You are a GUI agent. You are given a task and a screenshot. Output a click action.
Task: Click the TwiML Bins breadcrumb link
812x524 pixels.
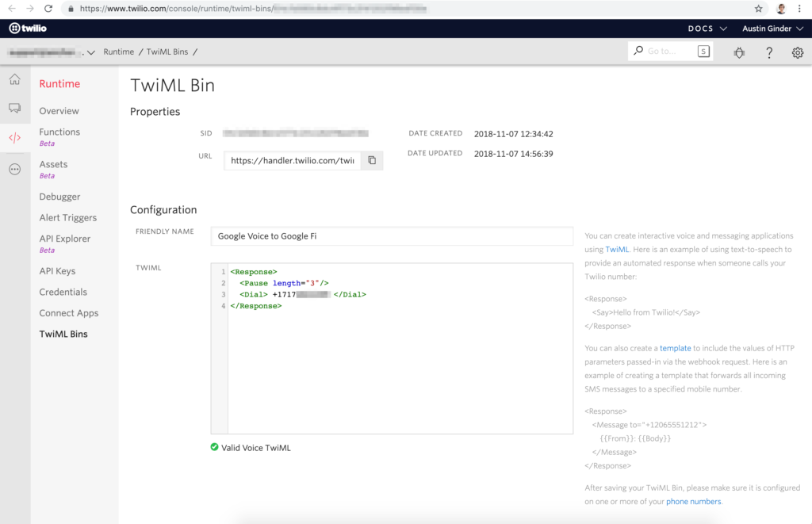167,52
